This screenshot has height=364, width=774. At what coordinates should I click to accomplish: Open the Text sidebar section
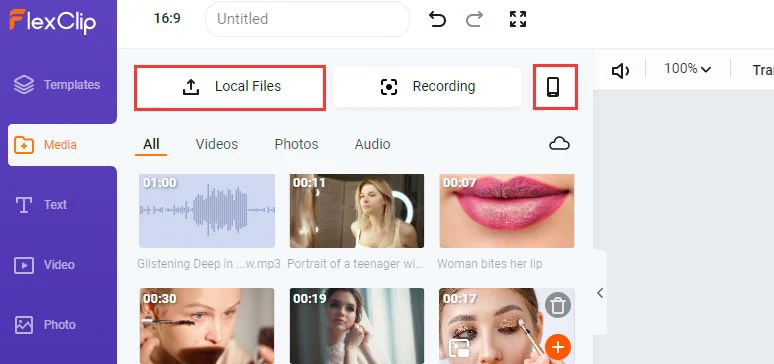click(x=41, y=205)
